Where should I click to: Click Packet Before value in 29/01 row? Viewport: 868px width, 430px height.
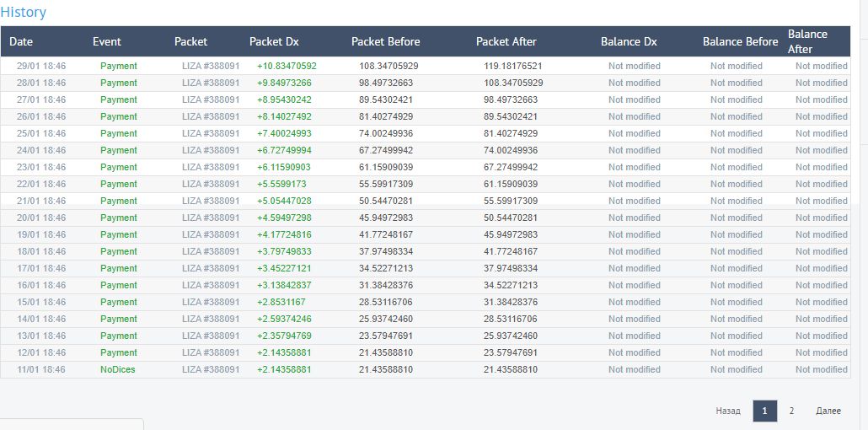(x=388, y=66)
